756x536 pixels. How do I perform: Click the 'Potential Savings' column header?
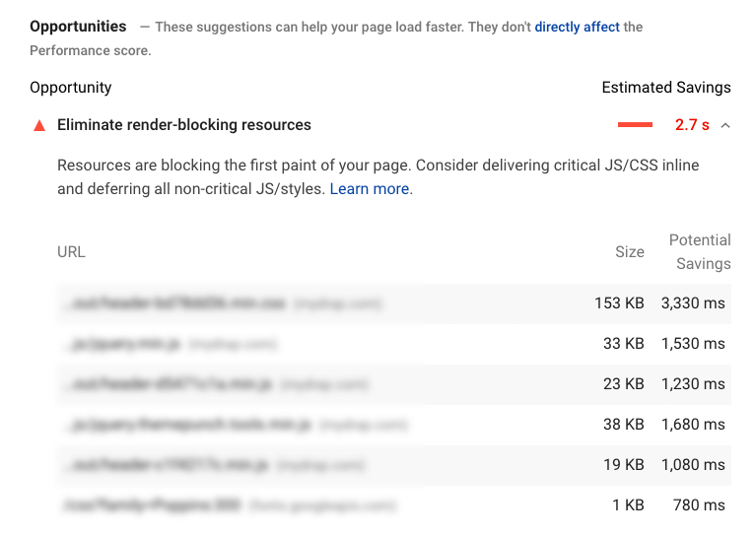(700, 251)
